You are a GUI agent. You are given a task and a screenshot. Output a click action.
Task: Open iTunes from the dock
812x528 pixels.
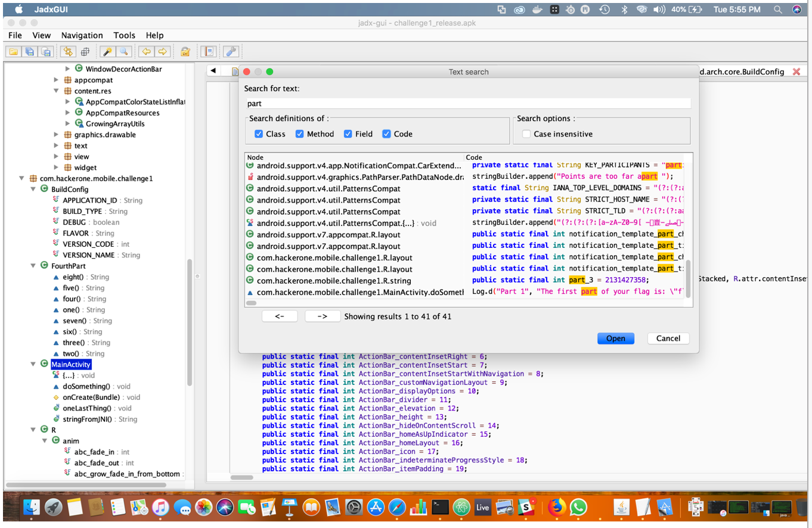pyautogui.click(x=160, y=507)
